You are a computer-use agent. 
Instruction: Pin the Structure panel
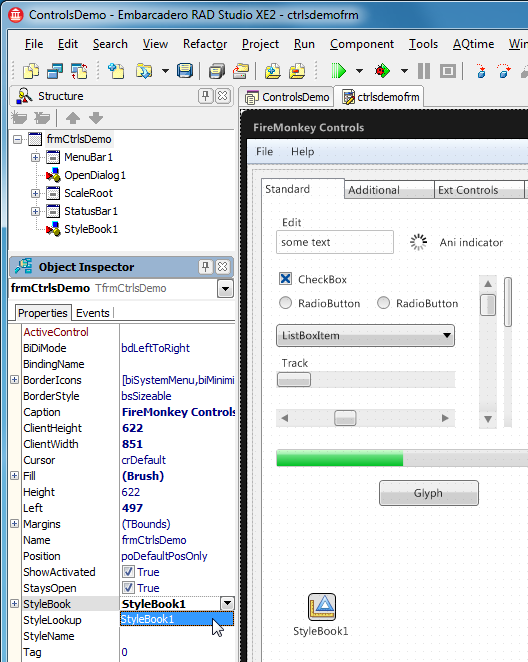tap(205, 96)
